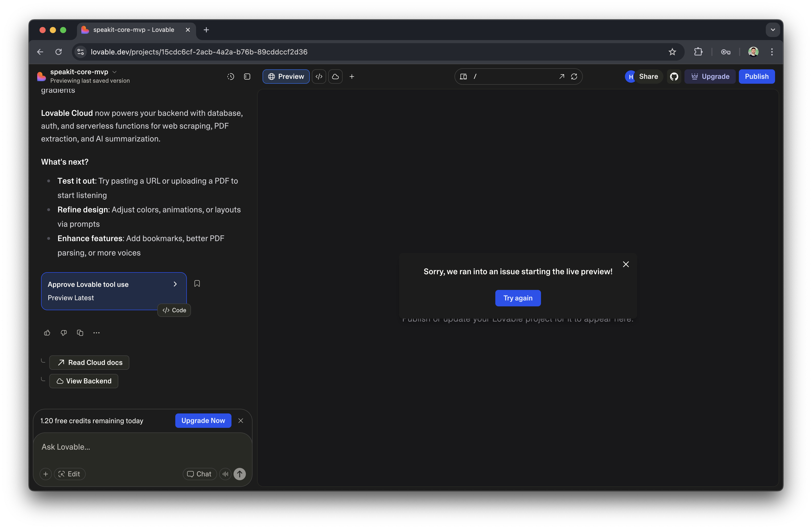The width and height of the screenshot is (812, 529).
Task: Open preview in new tab arrow
Action: tap(562, 77)
